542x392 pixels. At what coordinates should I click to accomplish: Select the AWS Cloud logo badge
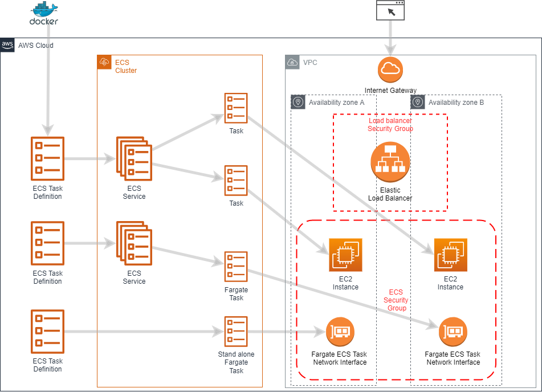click(x=7, y=45)
